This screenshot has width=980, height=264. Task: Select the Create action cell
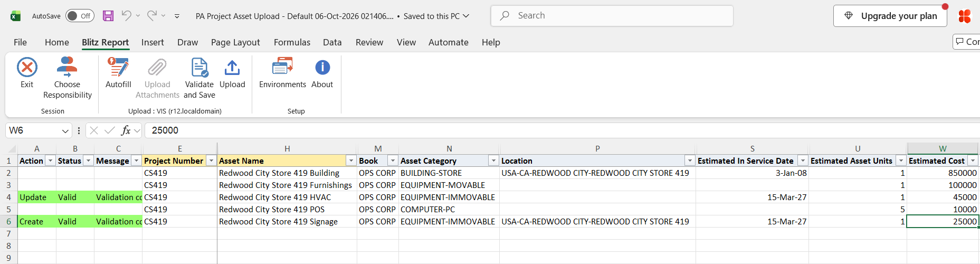click(37, 221)
